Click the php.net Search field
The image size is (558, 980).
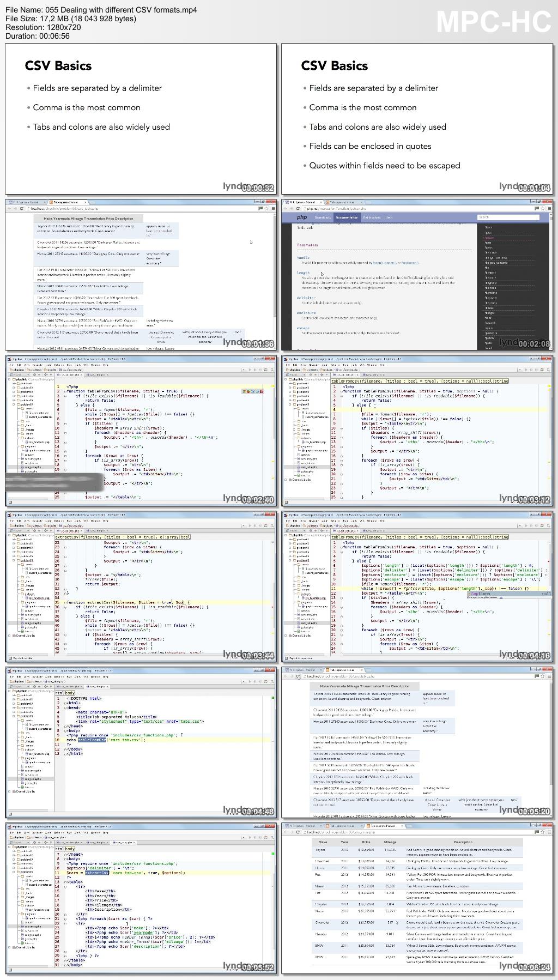[508, 217]
